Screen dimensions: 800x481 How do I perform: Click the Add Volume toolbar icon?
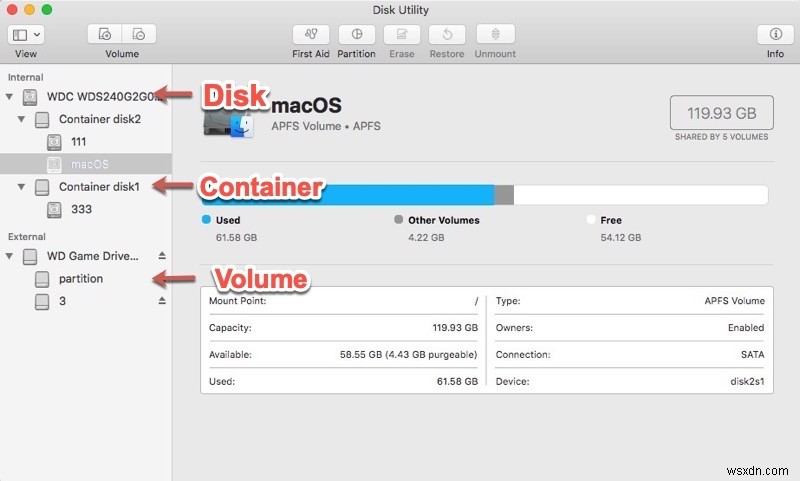(x=105, y=34)
